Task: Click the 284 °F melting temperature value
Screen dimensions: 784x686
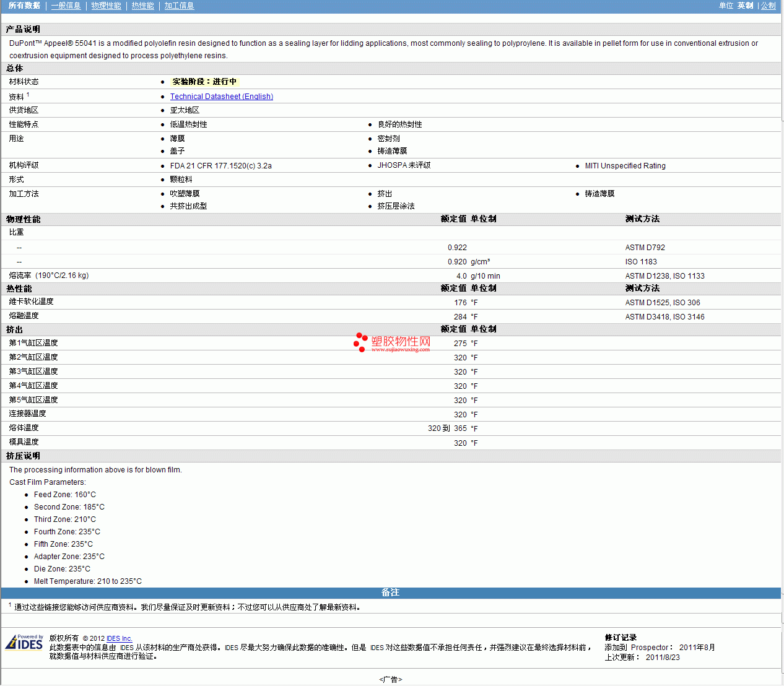Action: (466, 317)
